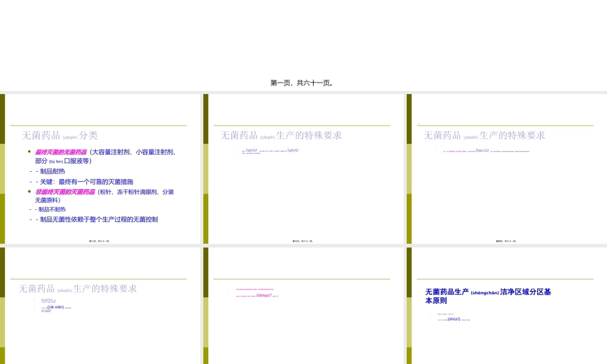Image resolution: width=607 pixels, height=364 pixels.
Task: Select the first 无菌药品生产的特殊要求 slide thumbnail
Action: 302,168
